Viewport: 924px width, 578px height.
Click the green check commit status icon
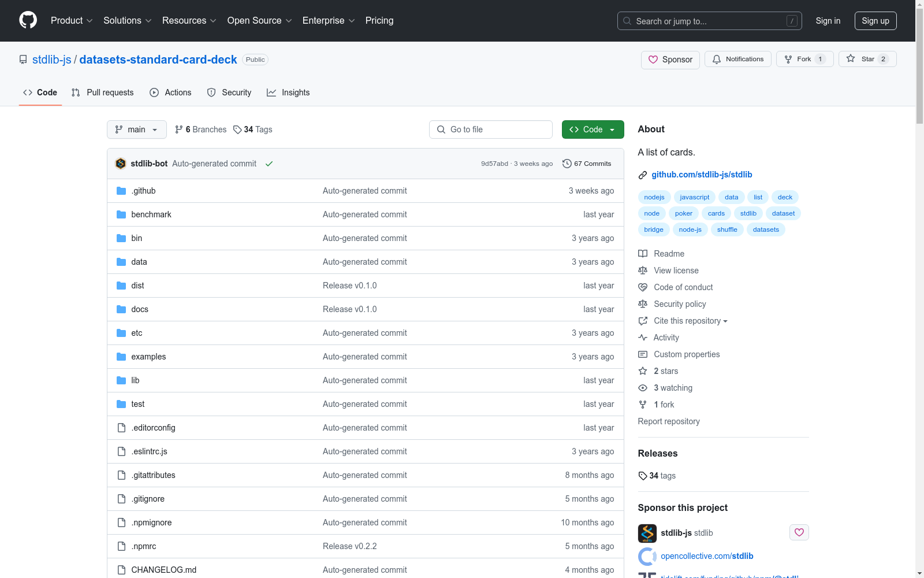[x=269, y=164]
